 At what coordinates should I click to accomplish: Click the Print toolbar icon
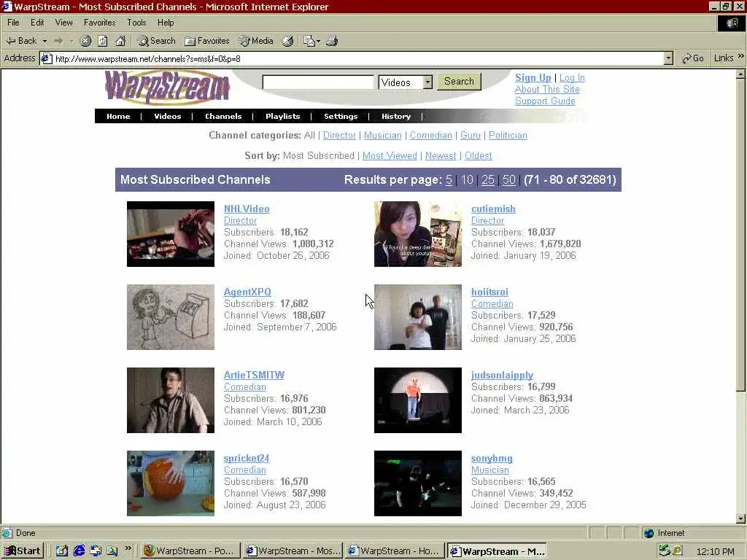332,41
